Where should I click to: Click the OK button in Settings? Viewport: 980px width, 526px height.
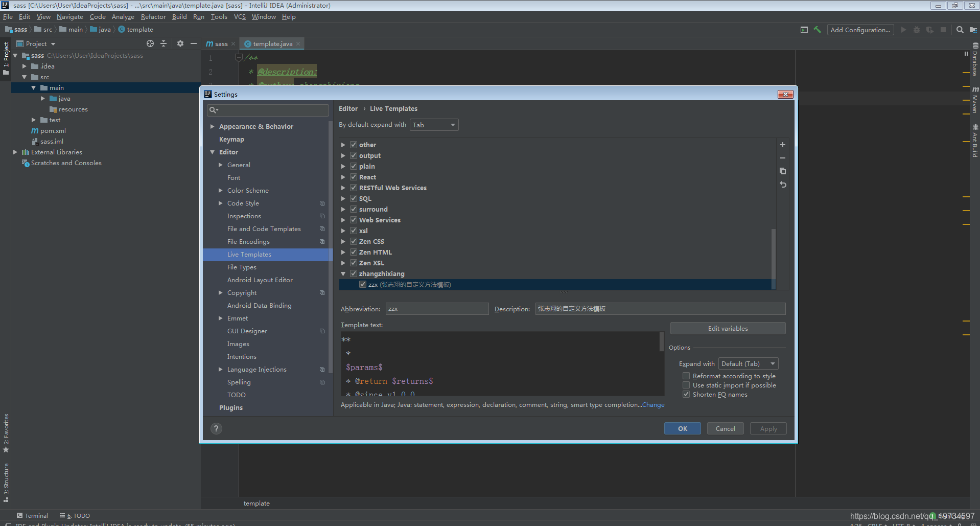tap(682, 428)
